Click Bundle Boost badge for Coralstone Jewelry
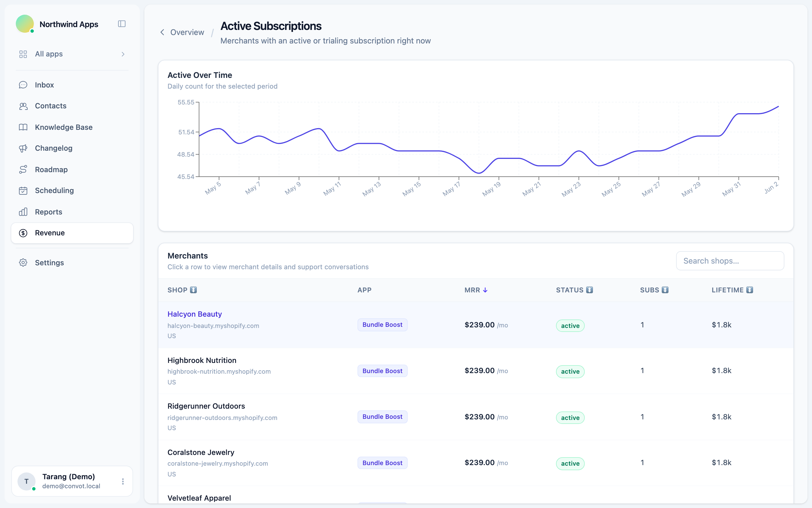The image size is (812, 508). point(382,463)
